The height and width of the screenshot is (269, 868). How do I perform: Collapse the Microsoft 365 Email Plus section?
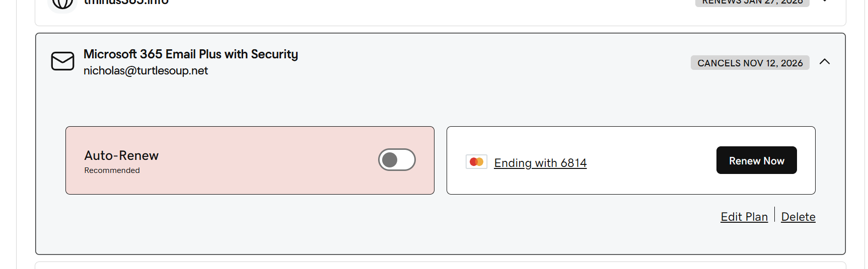[x=824, y=62]
